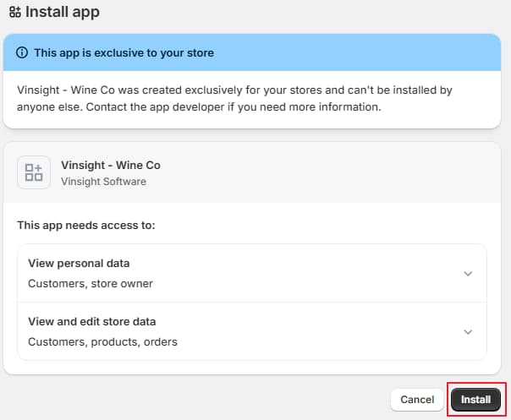The height and width of the screenshot is (420, 511).
Task: Click 'Customers, store owner' permission detail
Action: 91,284
